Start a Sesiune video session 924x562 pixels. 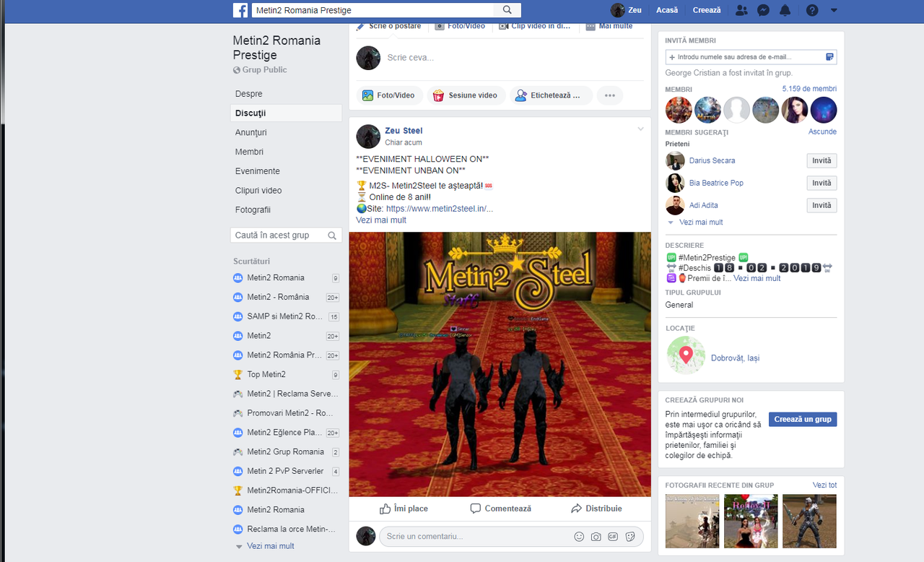point(466,95)
